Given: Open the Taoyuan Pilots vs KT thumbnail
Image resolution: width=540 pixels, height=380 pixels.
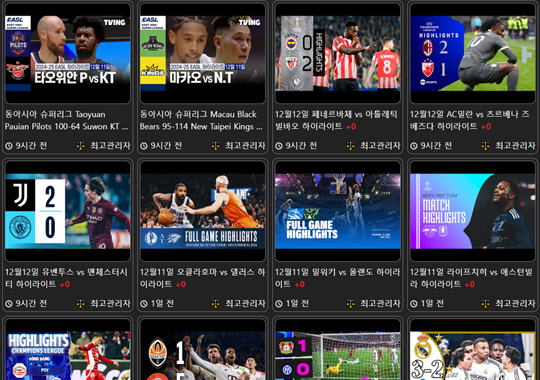Looking at the screenshot, I should pos(68,53).
